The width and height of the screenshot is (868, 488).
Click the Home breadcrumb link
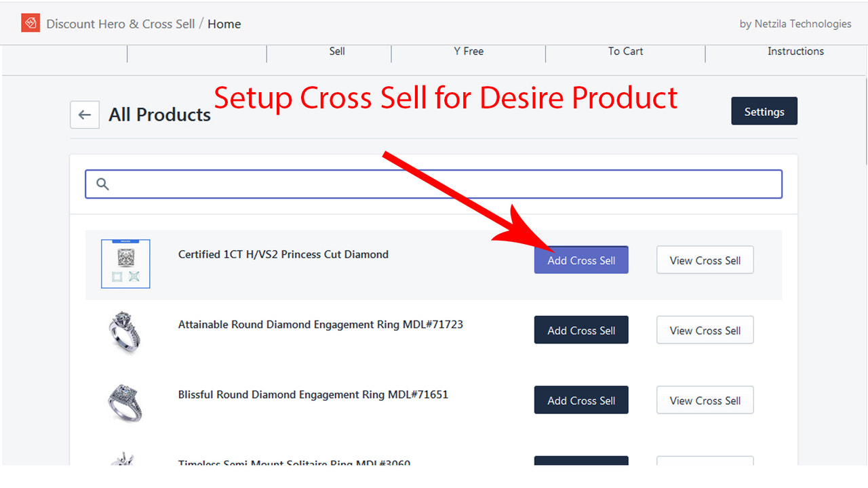pos(224,24)
